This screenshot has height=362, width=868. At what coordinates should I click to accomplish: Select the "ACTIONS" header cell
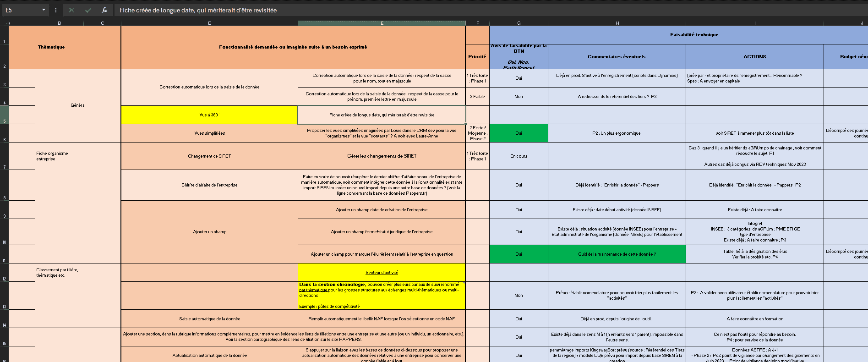click(755, 57)
